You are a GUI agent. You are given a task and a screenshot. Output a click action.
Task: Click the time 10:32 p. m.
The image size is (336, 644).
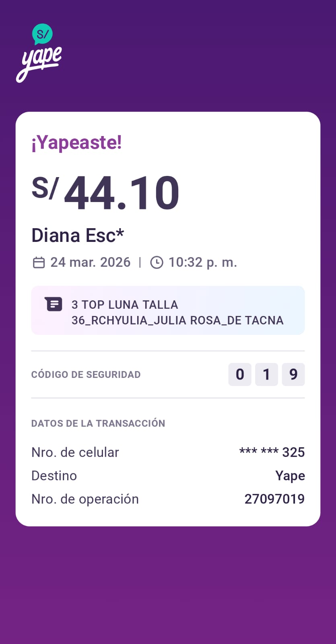[x=203, y=262]
